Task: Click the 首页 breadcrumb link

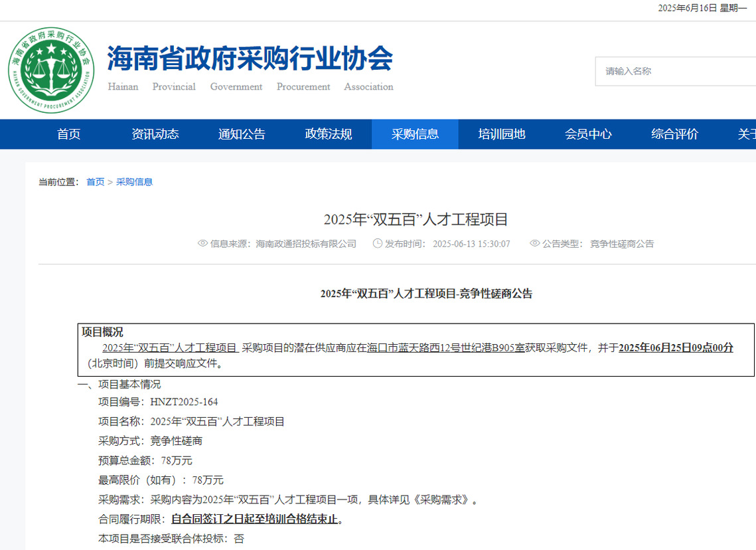Action: click(95, 182)
